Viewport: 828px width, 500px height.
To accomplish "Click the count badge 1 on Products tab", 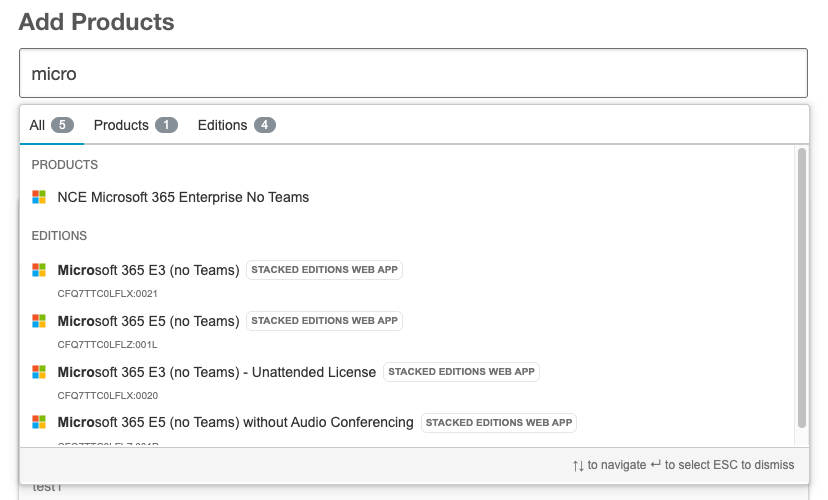I will pyautogui.click(x=166, y=125).
